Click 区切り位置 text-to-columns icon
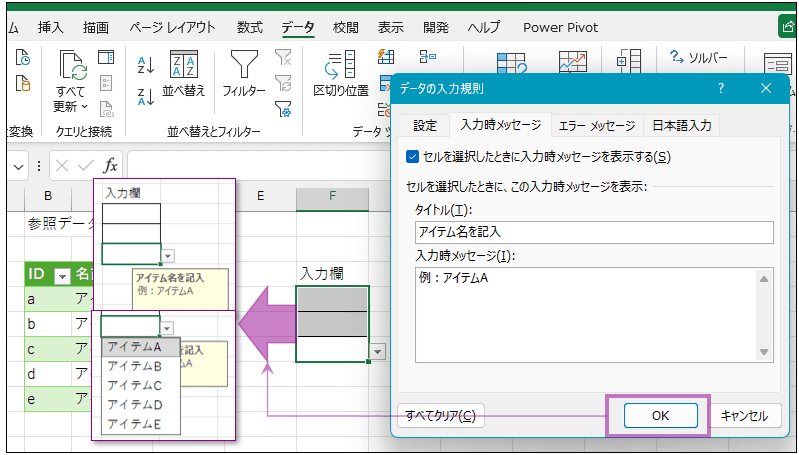This screenshot has height=455, width=799. pos(341,74)
